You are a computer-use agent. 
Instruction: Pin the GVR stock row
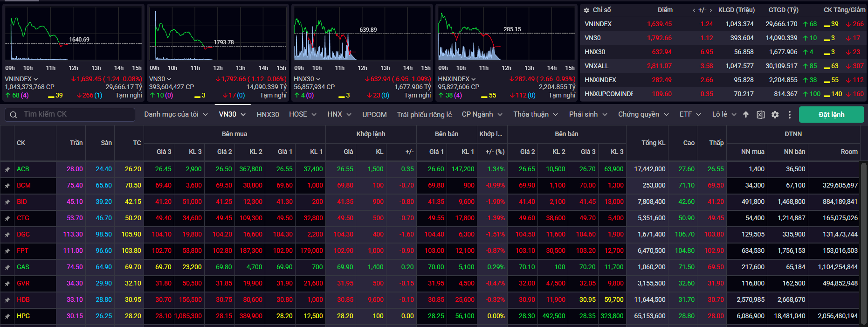point(7,284)
